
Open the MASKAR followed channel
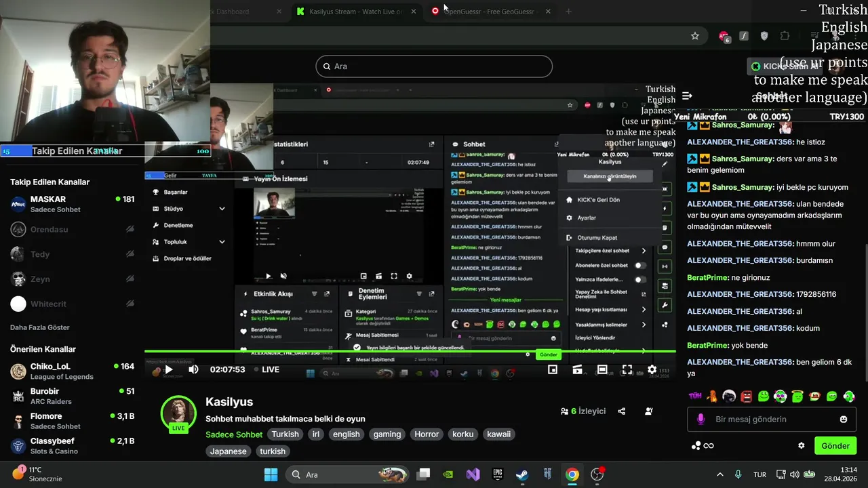tap(73, 204)
